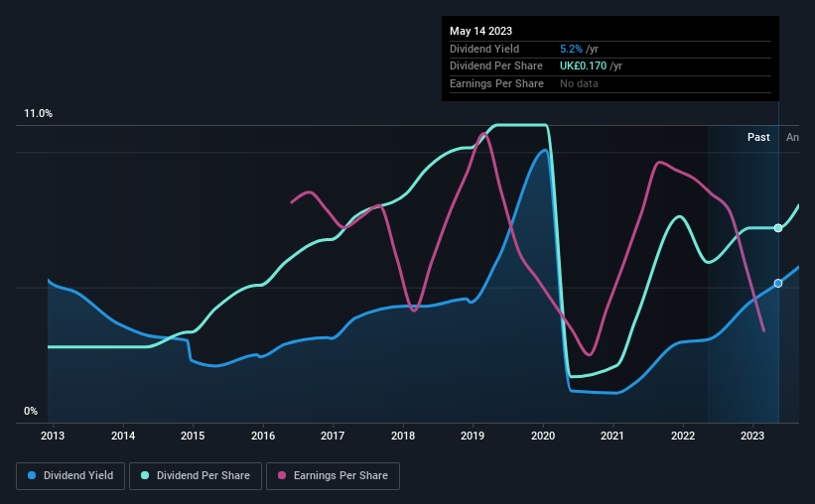Click the 5.2% dividend yield value in tooltip
Image resolution: width=815 pixels, height=504 pixels.
pyautogui.click(x=571, y=49)
